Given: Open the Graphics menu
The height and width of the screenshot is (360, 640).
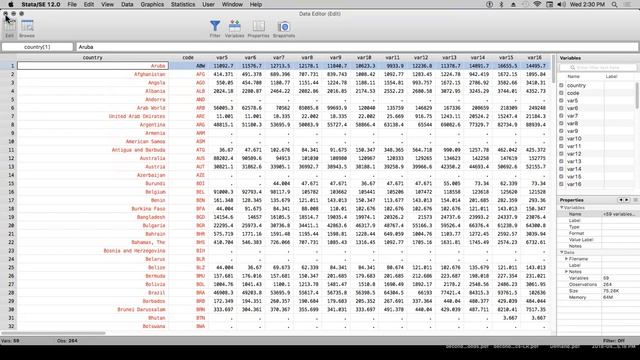Looking at the screenshot, I should pyautogui.click(x=152, y=4).
